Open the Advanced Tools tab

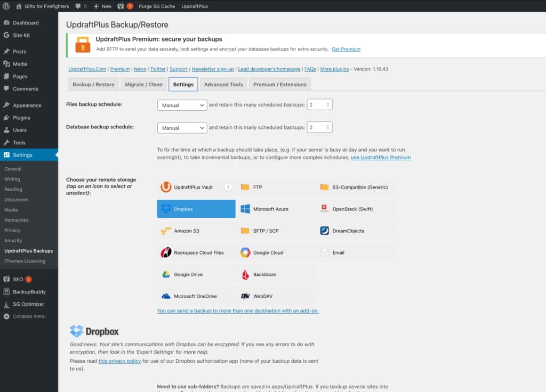tap(223, 84)
